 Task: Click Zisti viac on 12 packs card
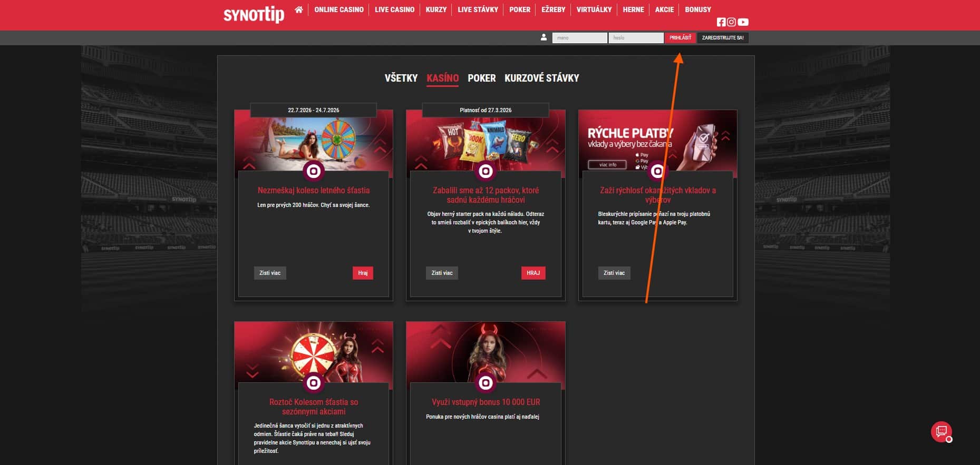coord(442,273)
